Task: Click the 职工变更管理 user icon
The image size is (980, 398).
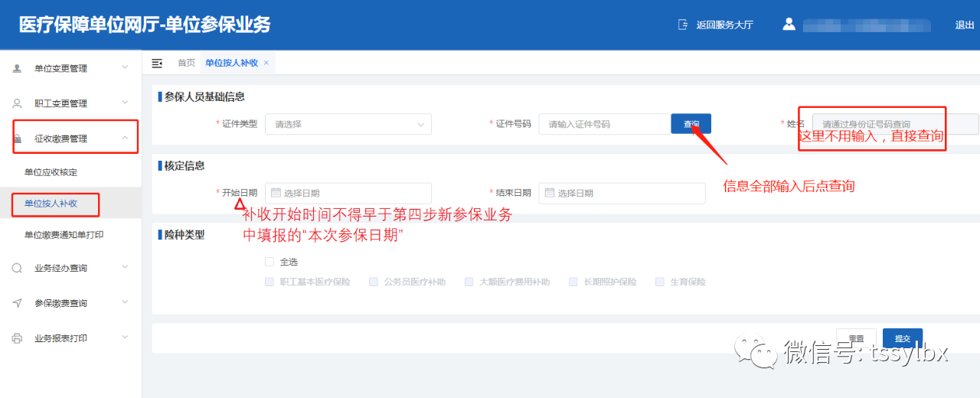Action: 17,103
